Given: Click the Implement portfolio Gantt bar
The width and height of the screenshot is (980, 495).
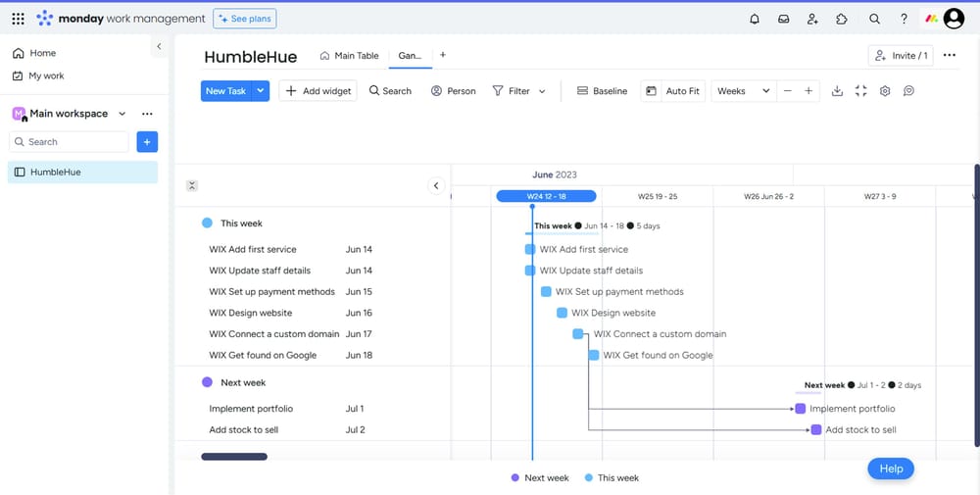Looking at the screenshot, I should pos(801,409).
